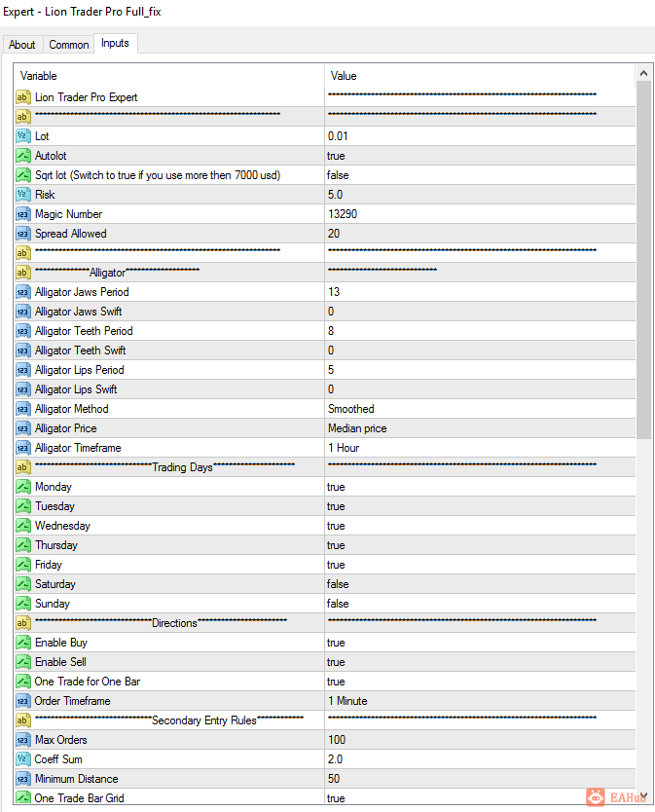This screenshot has height=812, width=655.
Task: Toggle Sunday false value
Action: 480,604
